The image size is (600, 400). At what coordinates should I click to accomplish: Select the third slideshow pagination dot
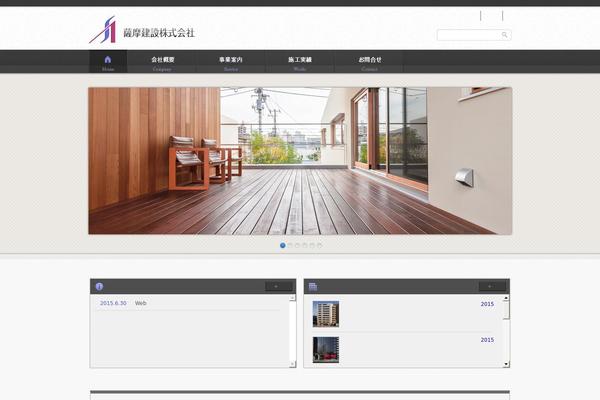(x=297, y=245)
